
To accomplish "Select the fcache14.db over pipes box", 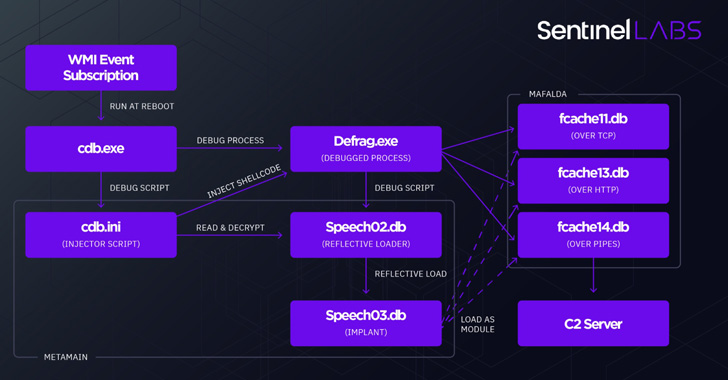I will pos(593,235).
